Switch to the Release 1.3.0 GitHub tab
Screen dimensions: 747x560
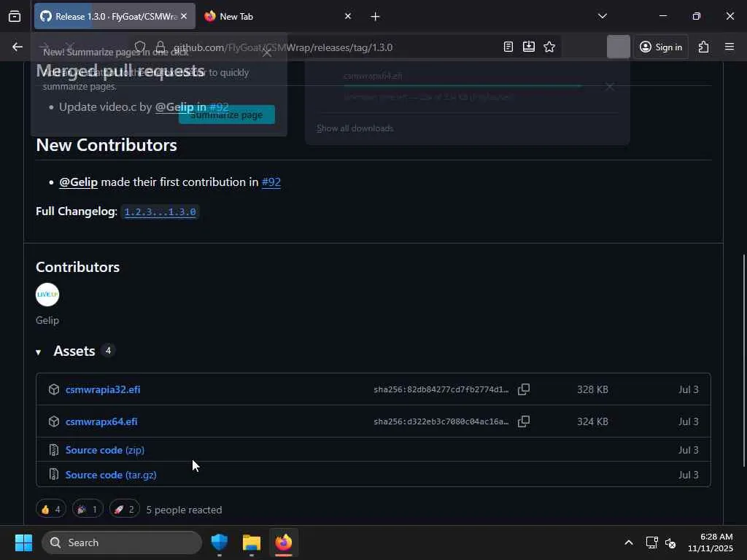pos(115,16)
